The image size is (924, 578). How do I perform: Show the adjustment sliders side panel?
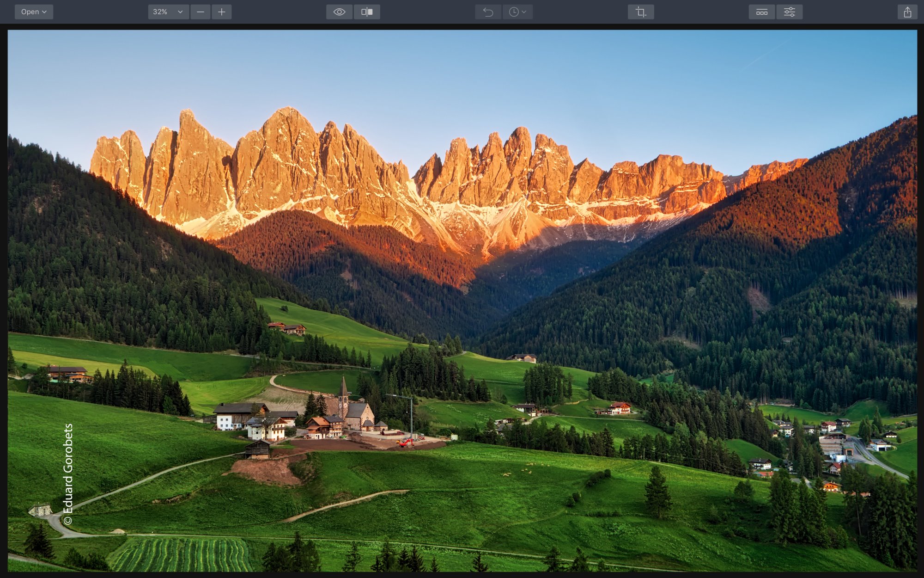[790, 12]
